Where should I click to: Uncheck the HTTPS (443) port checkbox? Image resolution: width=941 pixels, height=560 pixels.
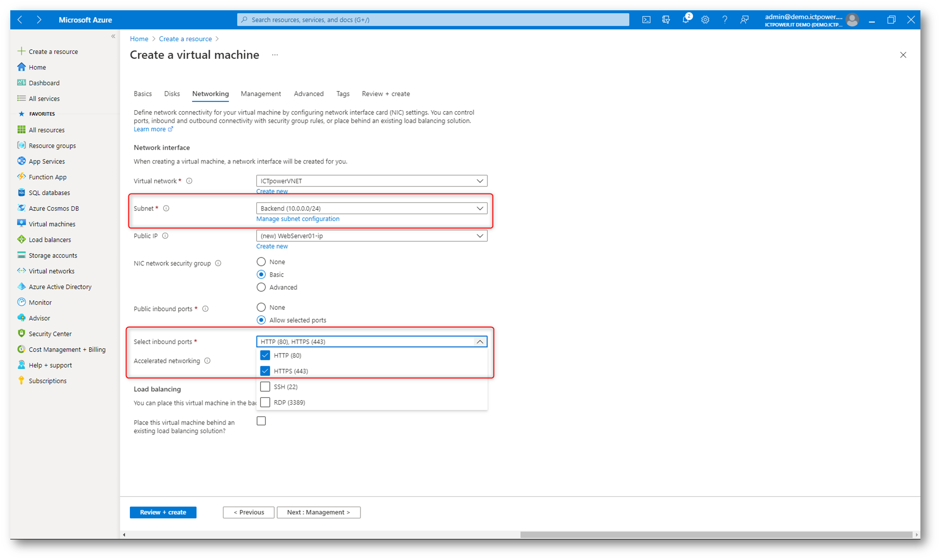click(x=265, y=371)
